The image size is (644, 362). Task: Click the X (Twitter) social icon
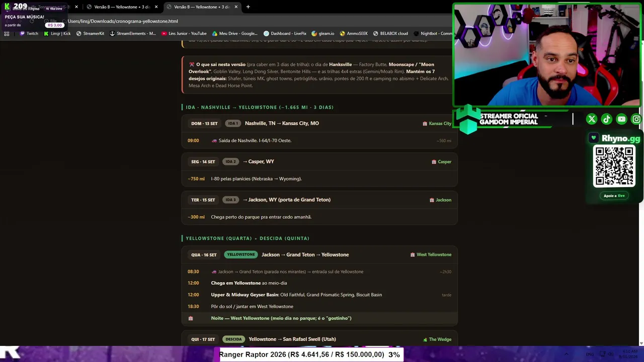pyautogui.click(x=592, y=119)
